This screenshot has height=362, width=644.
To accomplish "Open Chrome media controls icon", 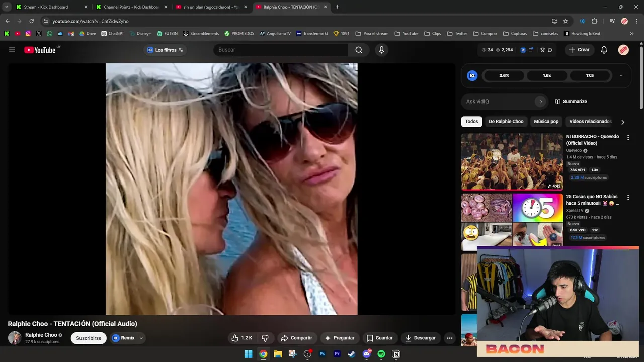I will click(x=612, y=21).
